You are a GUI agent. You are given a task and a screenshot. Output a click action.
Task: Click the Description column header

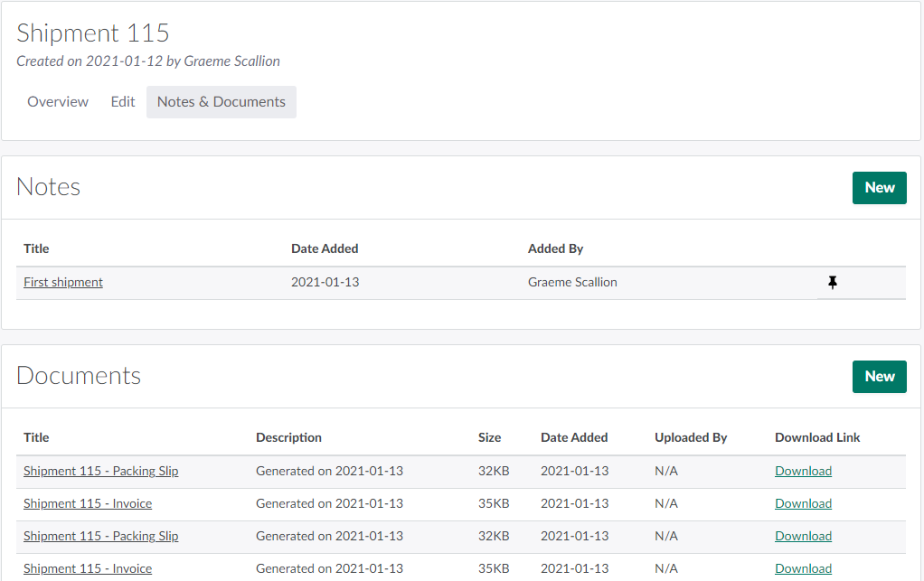point(288,437)
